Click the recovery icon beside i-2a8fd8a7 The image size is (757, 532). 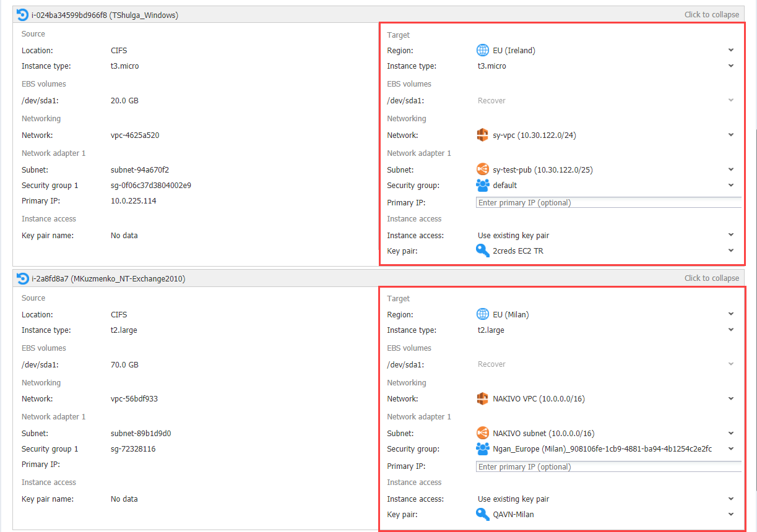pos(23,278)
